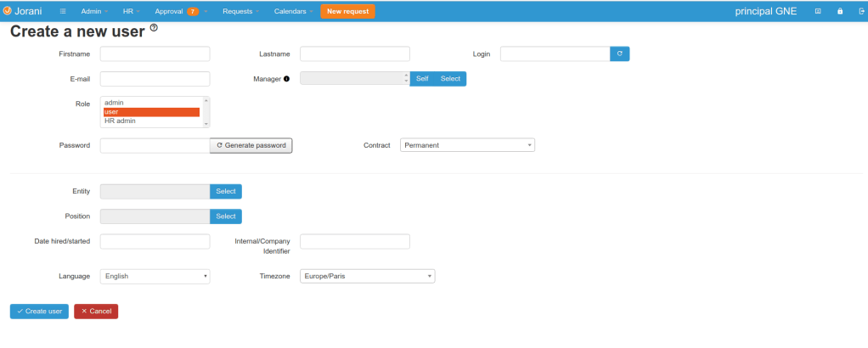Open the Calendars menu
The image size is (868, 348).
click(x=293, y=12)
